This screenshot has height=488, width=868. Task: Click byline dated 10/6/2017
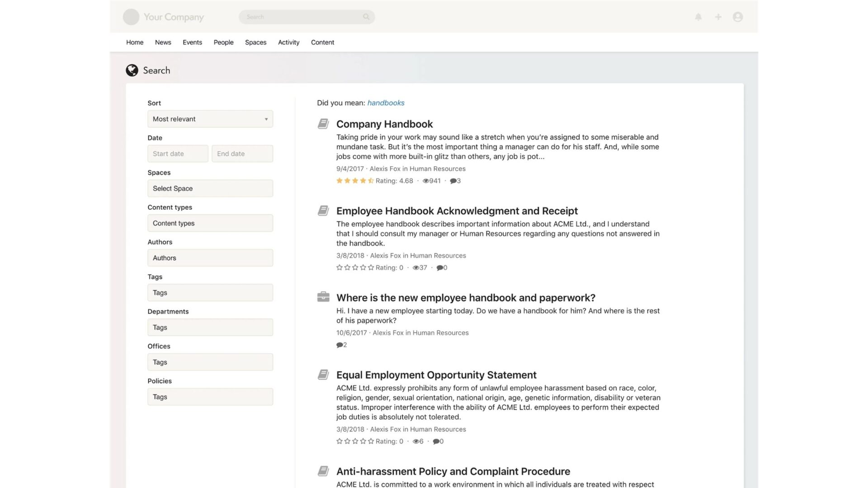click(x=402, y=333)
